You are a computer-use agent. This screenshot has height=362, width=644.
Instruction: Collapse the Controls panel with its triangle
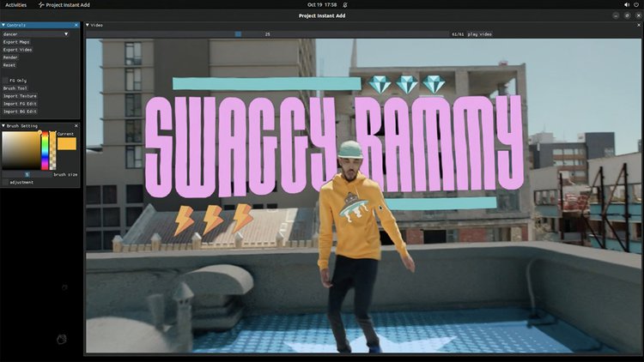pos(3,26)
